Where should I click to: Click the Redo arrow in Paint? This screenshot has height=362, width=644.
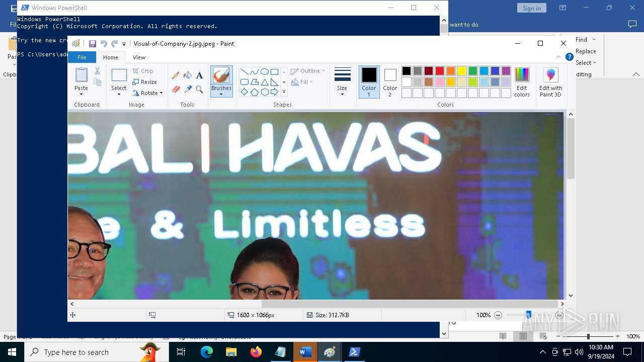115,44
